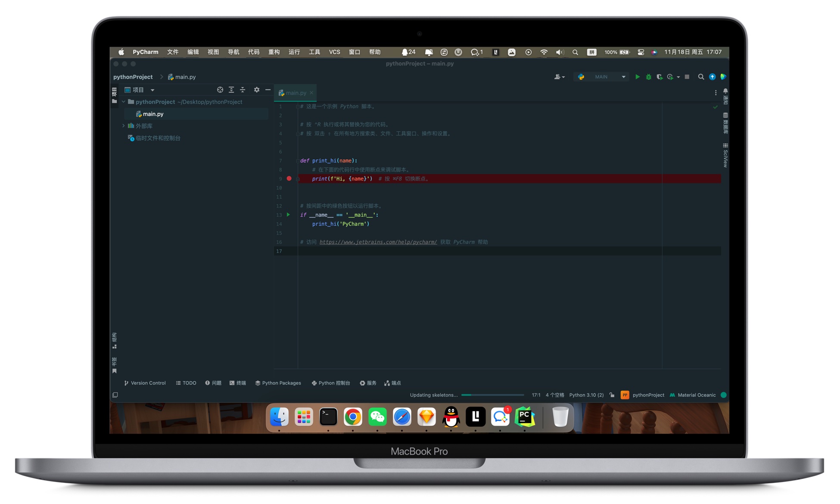Click the 17:1 cursor position indicator
This screenshot has height=504, width=840.
[536, 395]
